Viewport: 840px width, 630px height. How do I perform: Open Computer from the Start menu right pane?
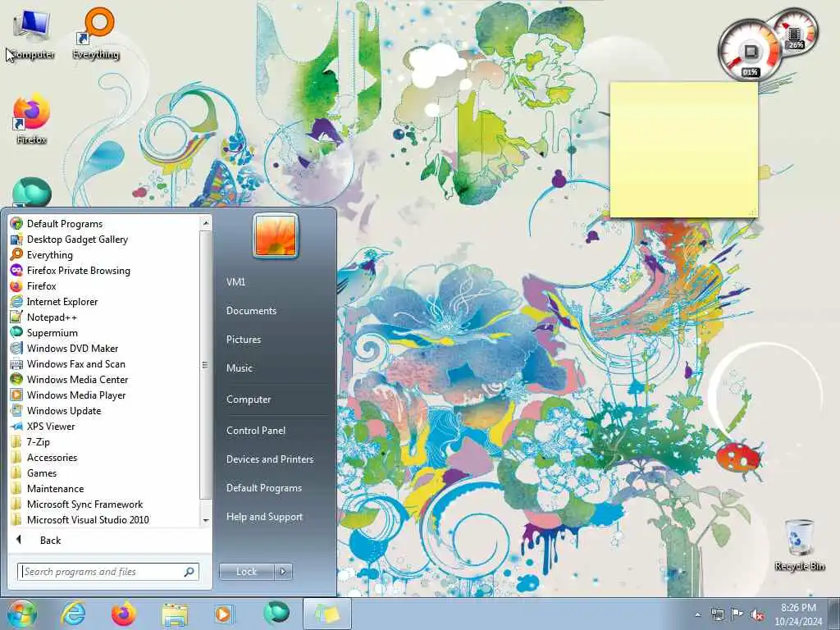click(x=249, y=399)
